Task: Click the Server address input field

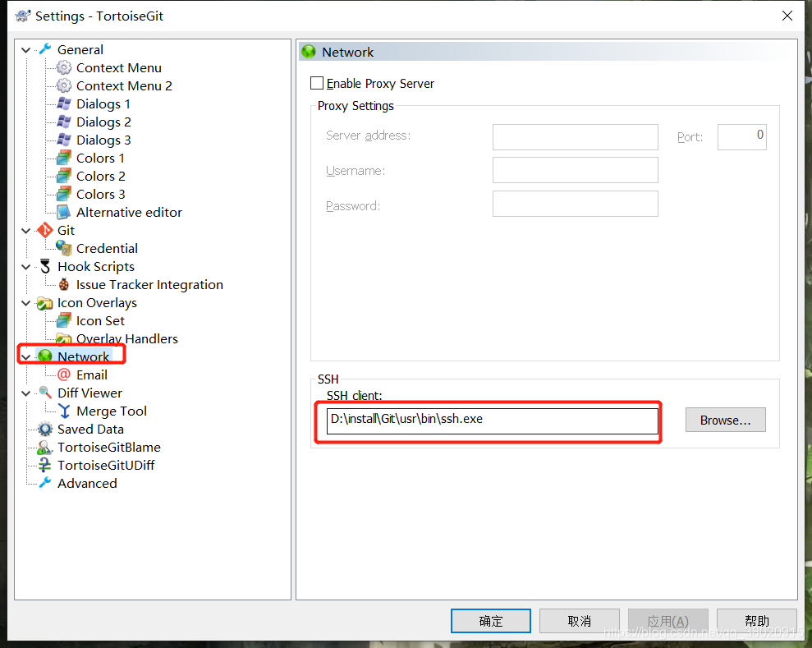Action: (x=575, y=137)
